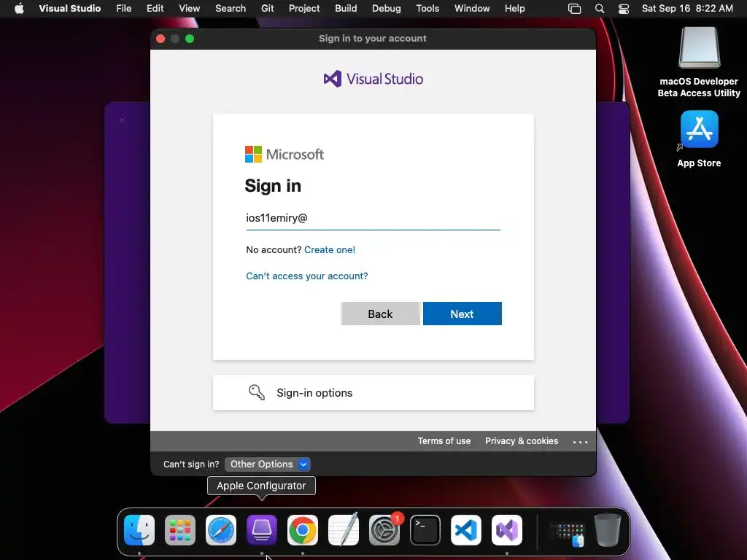Open Control Center in menu bar

pos(624,9)
